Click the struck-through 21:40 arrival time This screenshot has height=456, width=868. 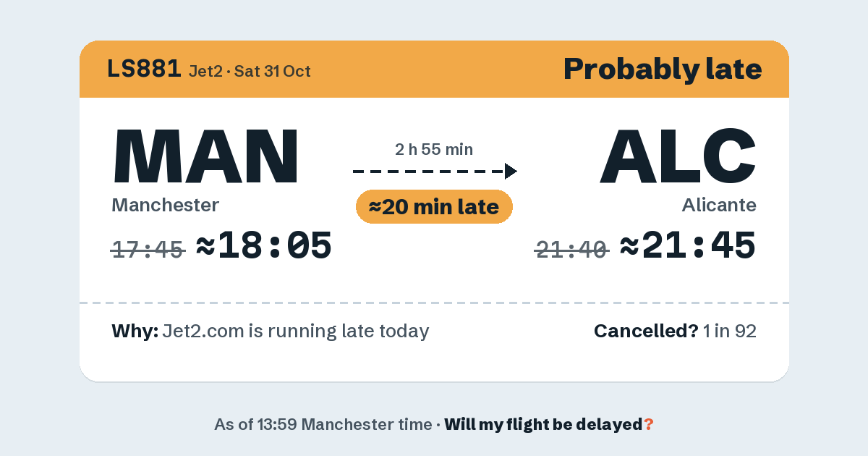pyautogui.click(x=572, y=250)
